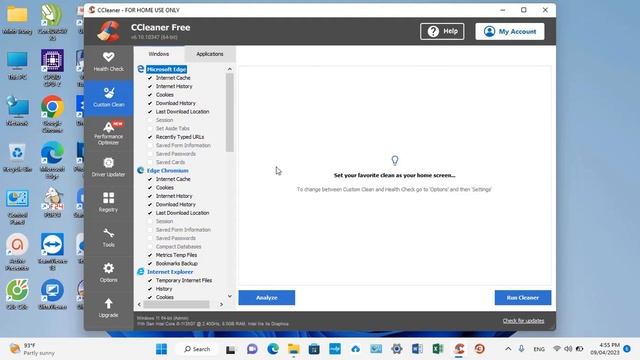Open the Help button
The height and width of the screenshot is (360, 640).
(x=442, y=31)
